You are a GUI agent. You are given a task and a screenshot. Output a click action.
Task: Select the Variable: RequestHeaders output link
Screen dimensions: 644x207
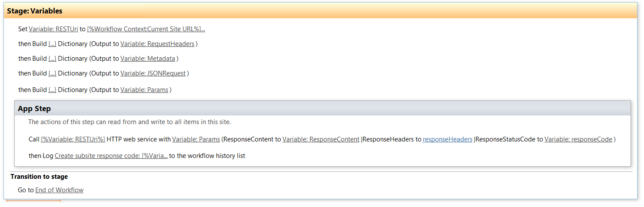point(157,44)
